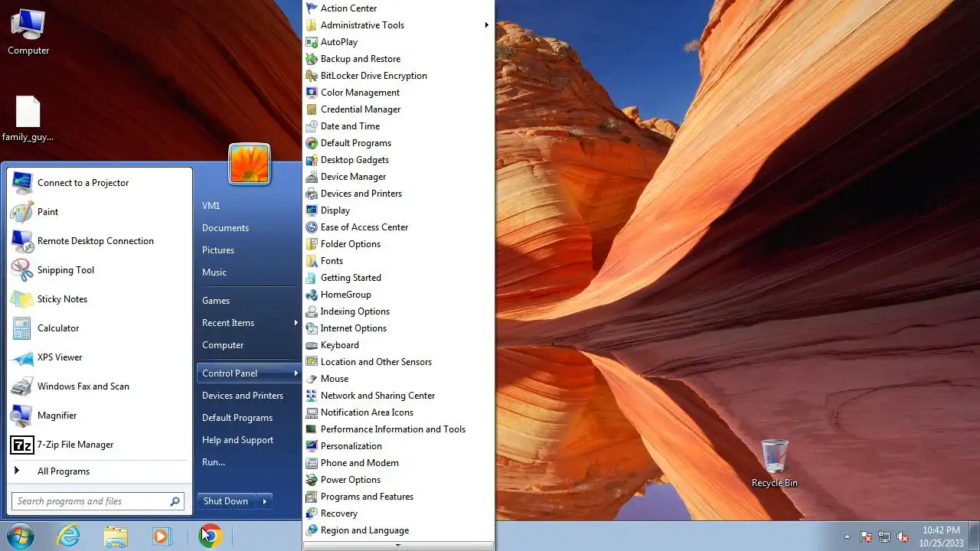980x551 pixels.
Task: Select Display in Control Panel list
Action: (398, 210)
